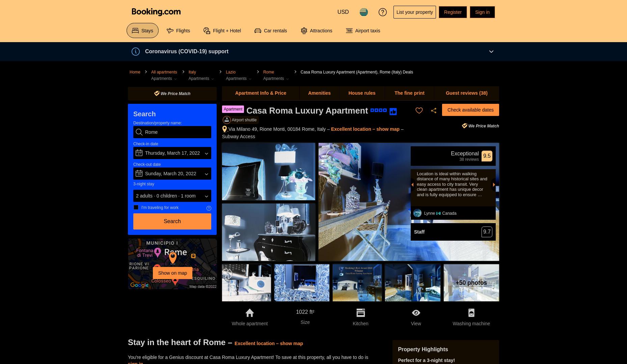Click the Washing machine icon
The width and height of the screenshot is (627, 364).
[x=471, y=313]
